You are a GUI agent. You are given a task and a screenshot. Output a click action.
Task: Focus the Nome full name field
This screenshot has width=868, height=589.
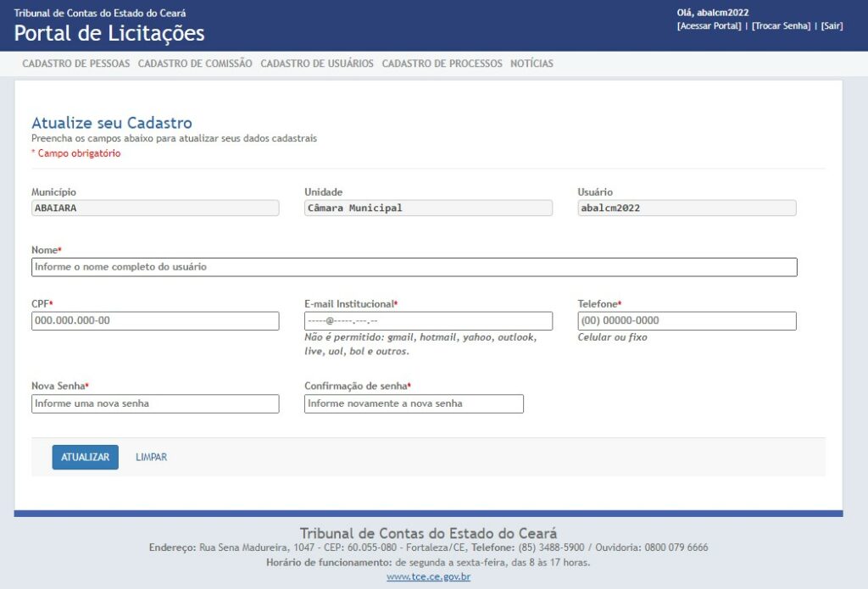pyautogui.click(x=414, y=267)
